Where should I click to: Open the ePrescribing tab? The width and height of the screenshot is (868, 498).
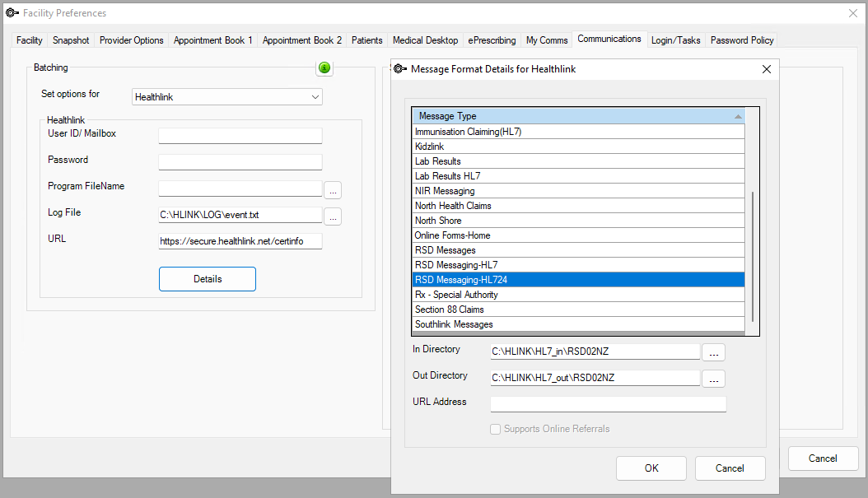pos(492,40)
